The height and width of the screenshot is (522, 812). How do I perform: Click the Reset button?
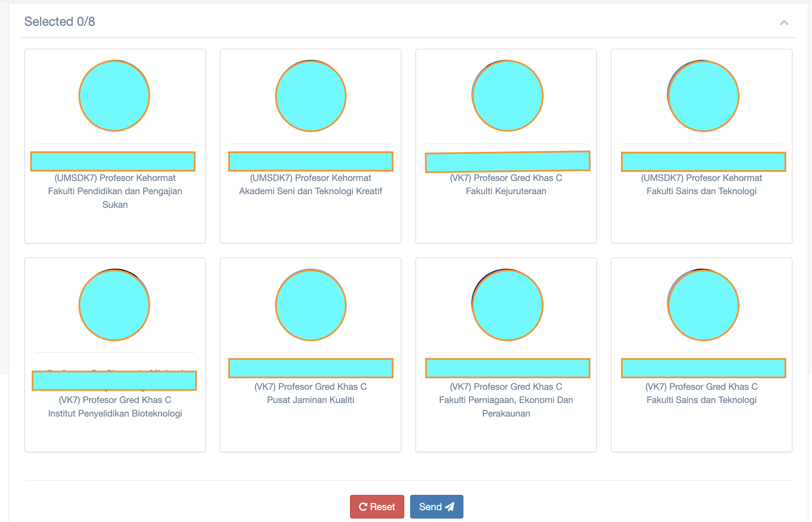coord(377,507)
